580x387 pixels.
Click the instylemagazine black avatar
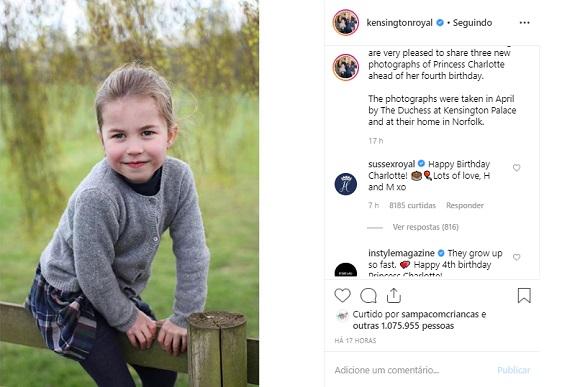[x=345, y=270]
